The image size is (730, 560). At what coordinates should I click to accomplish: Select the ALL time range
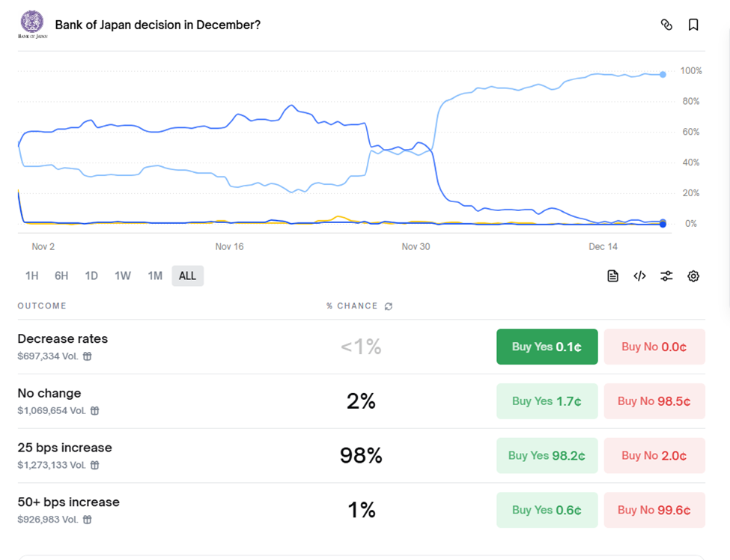187,276
